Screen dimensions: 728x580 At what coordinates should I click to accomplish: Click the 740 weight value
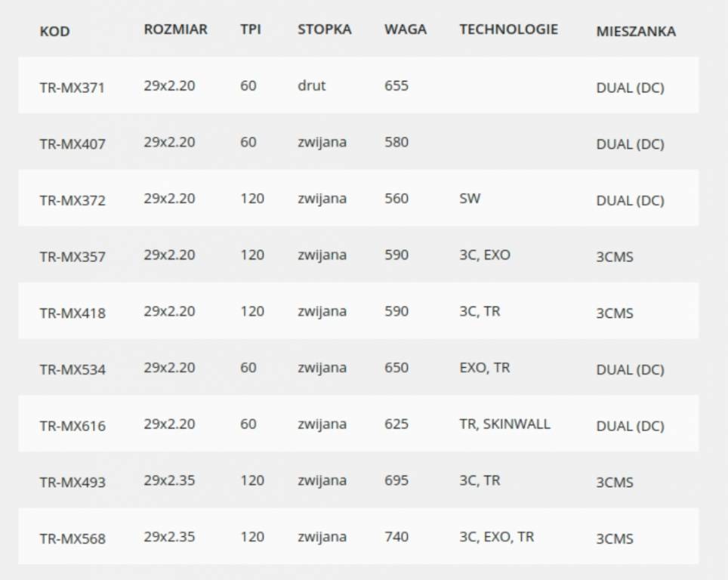coord(396,537)
